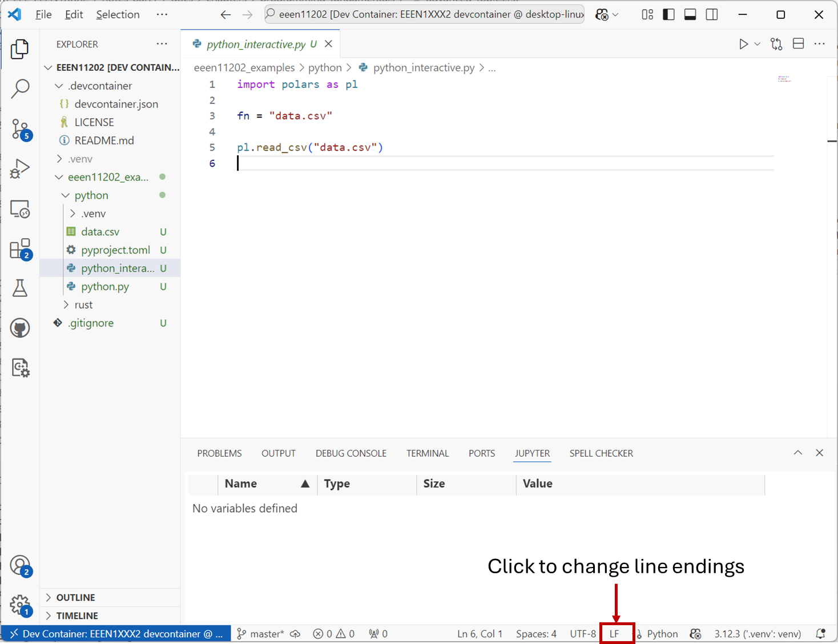
Task: Toggle the bottom panel layout button
Action: (690, 14)
